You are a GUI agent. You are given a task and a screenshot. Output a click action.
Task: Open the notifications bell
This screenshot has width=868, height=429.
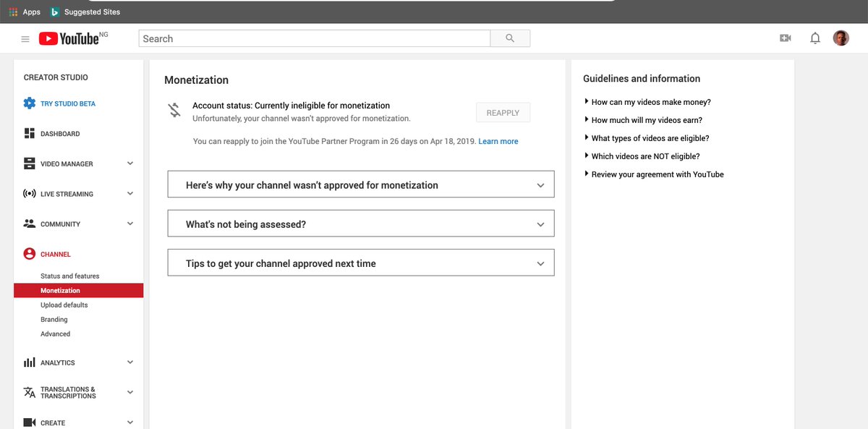click(x=815, y=38)
